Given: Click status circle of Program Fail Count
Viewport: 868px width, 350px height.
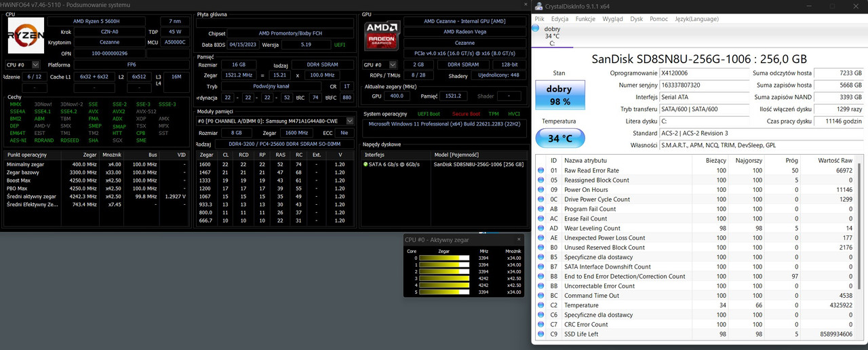Looking at the screenshot, I should click(541, 209).
